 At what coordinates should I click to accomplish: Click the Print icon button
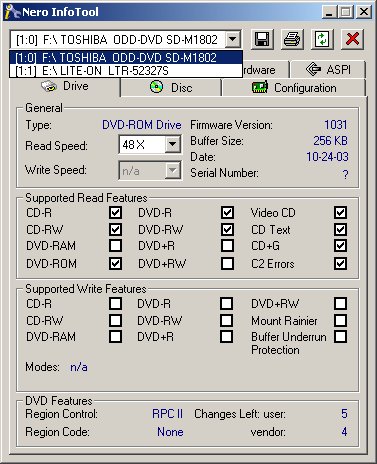[292, 40]
